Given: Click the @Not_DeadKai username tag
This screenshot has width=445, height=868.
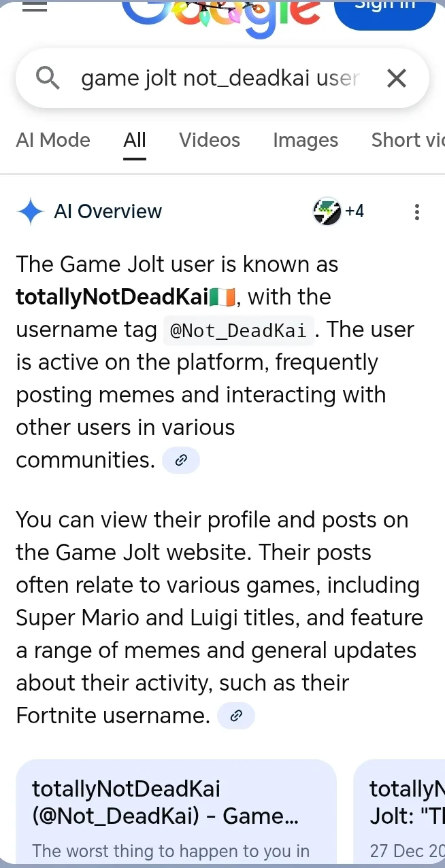Looking at the screenshot, I should [239, 330].
